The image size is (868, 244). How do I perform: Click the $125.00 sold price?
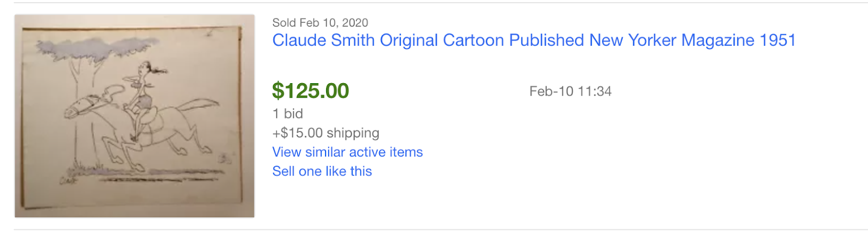coord(310,91)
